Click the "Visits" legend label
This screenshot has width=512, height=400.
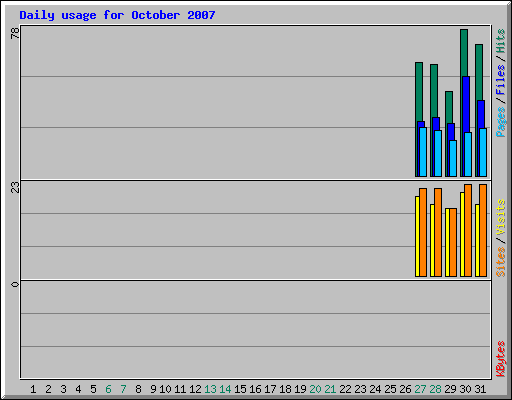click(500, 217)
